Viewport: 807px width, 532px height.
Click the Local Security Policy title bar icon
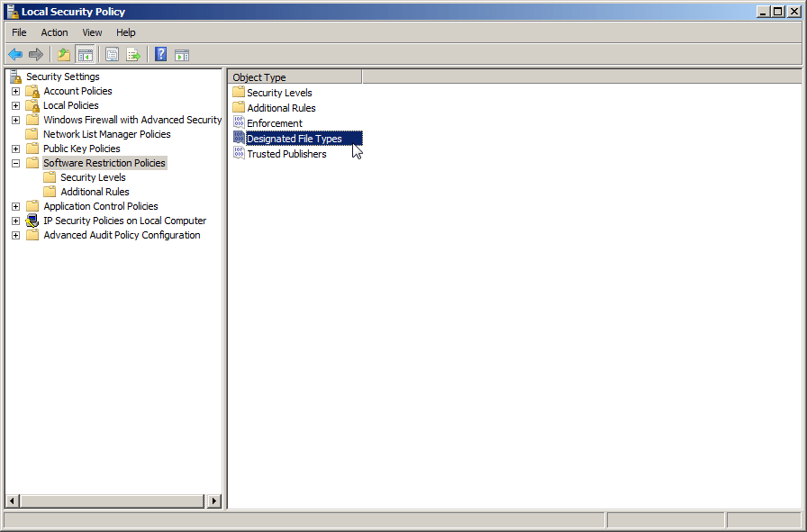click(13, 11)
